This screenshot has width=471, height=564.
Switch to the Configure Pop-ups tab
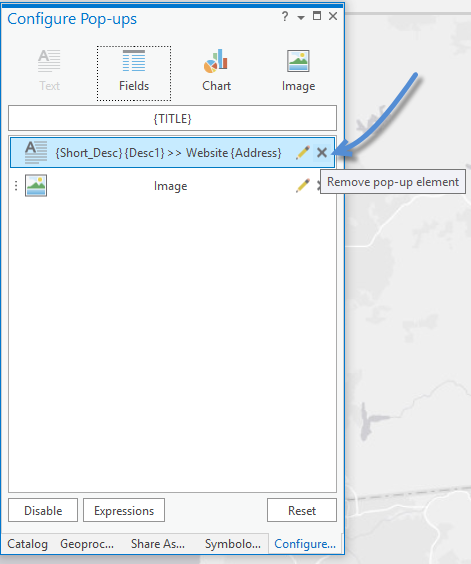tap(305, 544)
